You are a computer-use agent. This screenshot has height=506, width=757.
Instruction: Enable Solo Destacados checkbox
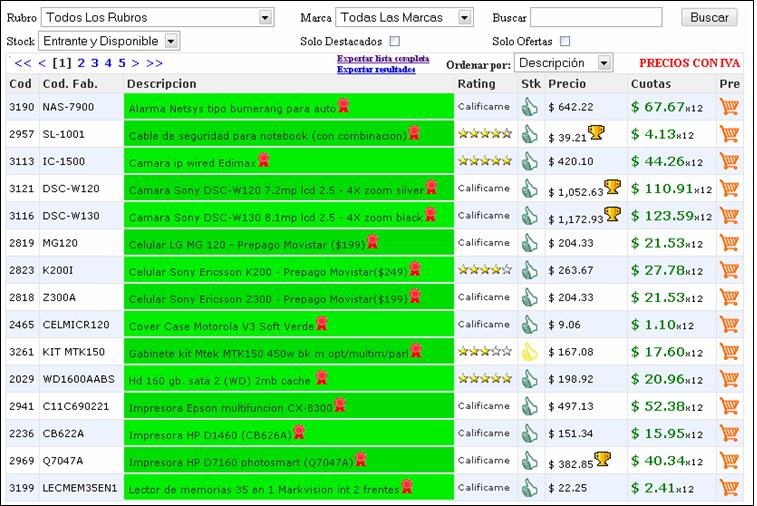[394, 41]
